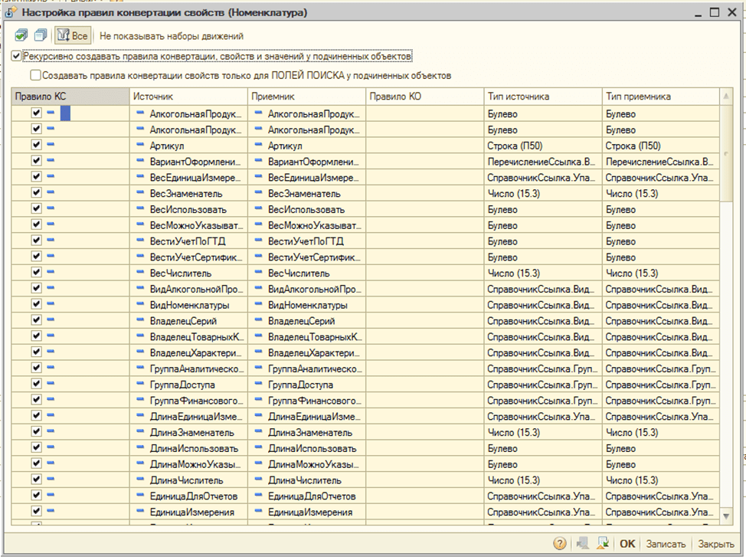Image resolution: width=746 pixels, height=560 pixels.
Task: Click the Записать button
Action: (x=664, y=544)
